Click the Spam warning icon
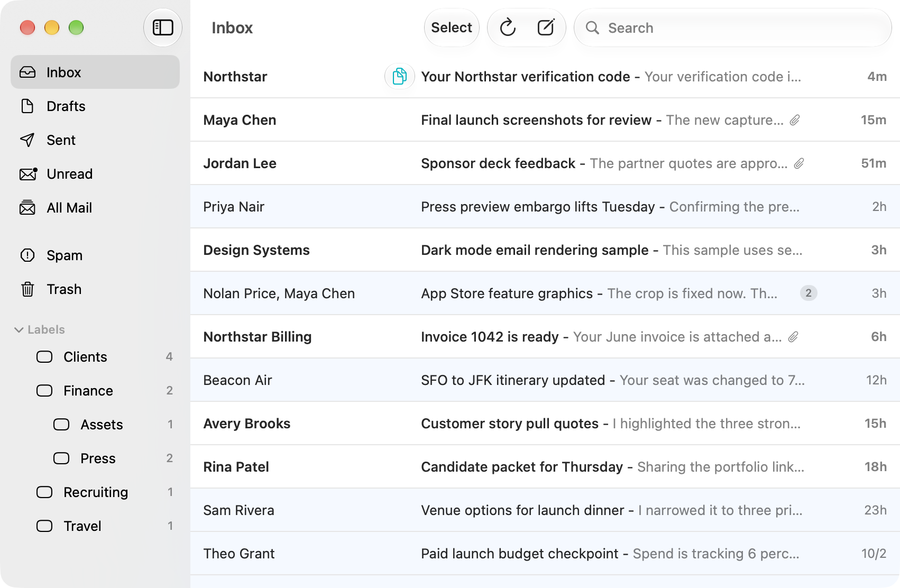Viewport: 900px width, 588px height. tap(27, 255)
